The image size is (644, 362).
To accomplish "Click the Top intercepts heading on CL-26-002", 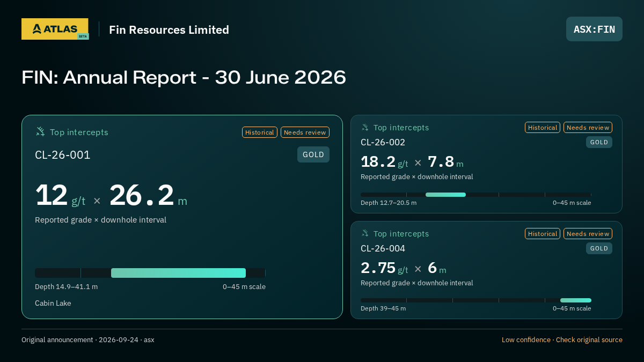I will pos(401,128).
